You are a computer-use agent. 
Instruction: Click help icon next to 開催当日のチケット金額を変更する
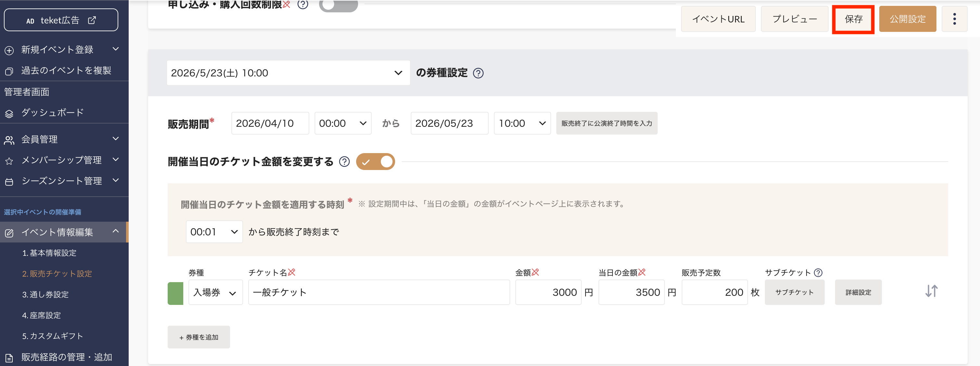[344, 162]
